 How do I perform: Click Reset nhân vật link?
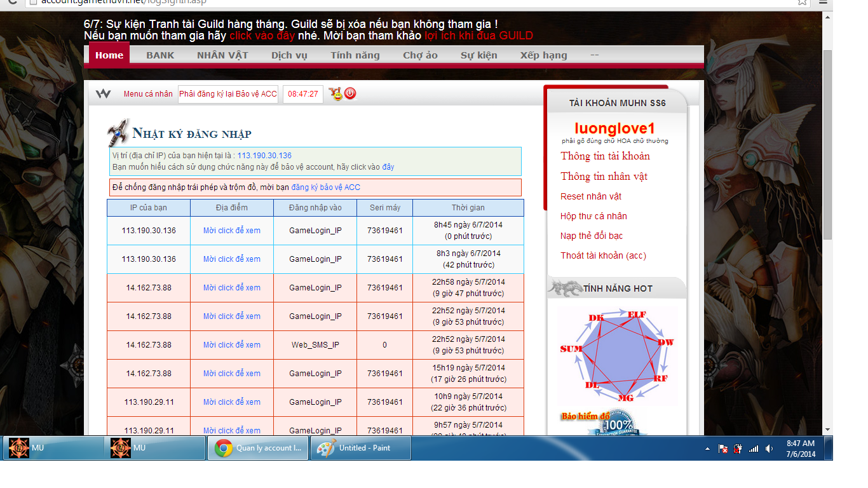591,196
